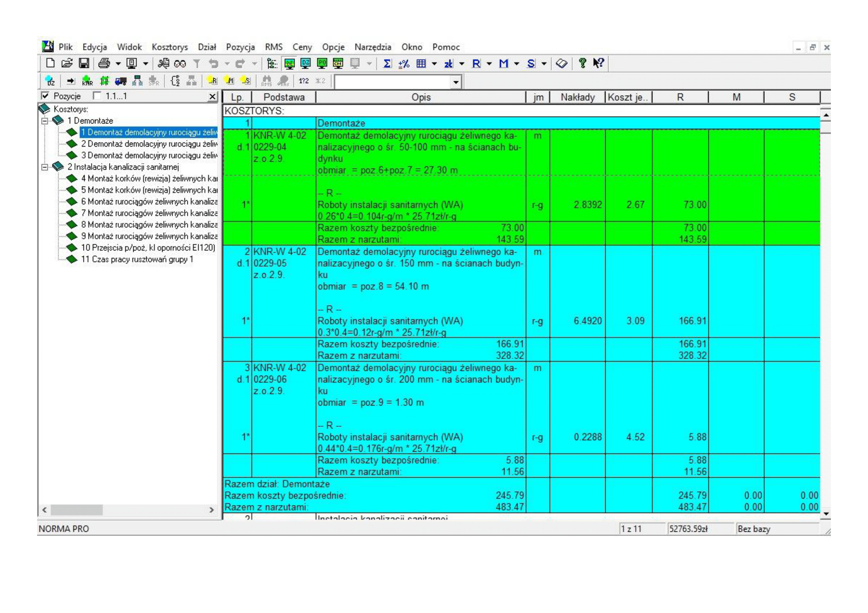Click the New document icon
The height and width of the screenshot is (613, 868).
50,63
